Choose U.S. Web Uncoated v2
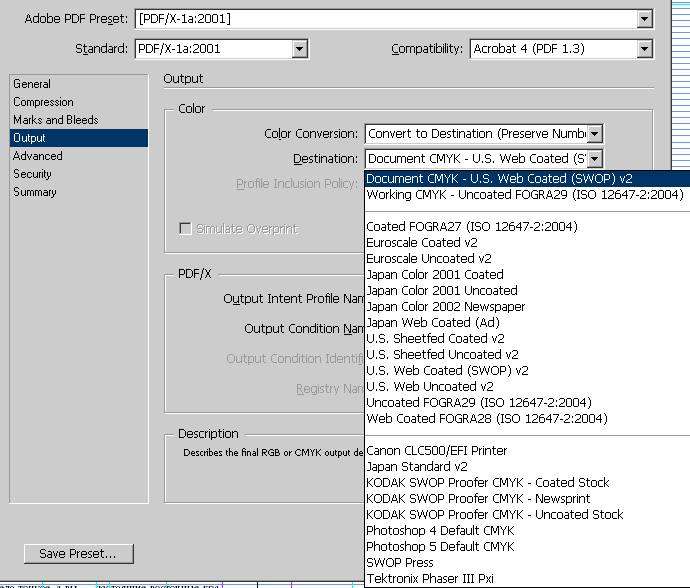The width and height of the screenshot is (690, 588). tap(527, 386)
